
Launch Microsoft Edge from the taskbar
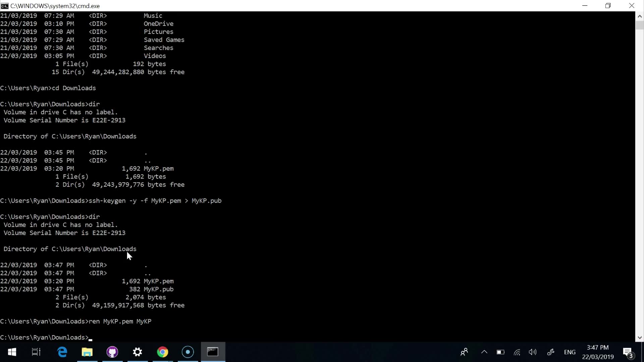62,352
